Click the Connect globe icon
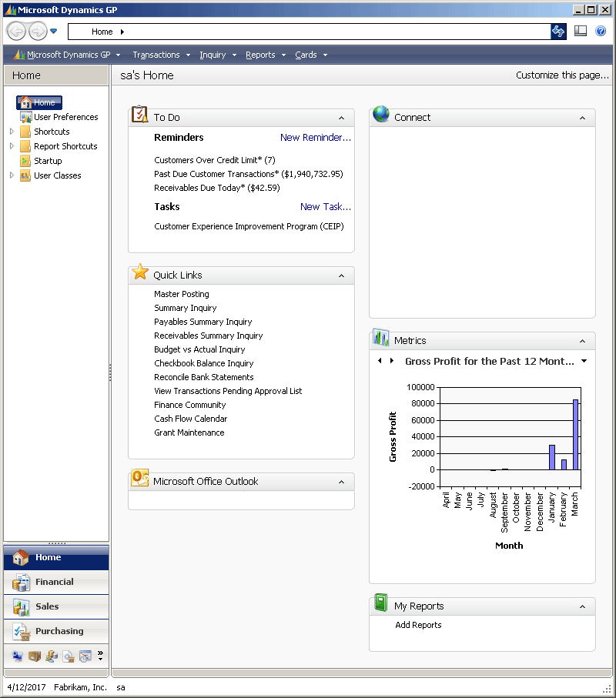 [x=381, y=114]
